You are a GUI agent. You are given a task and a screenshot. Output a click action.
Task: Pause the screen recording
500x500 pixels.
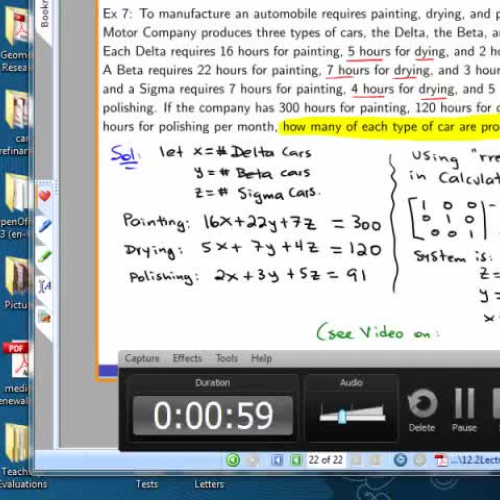coord(464,411)
